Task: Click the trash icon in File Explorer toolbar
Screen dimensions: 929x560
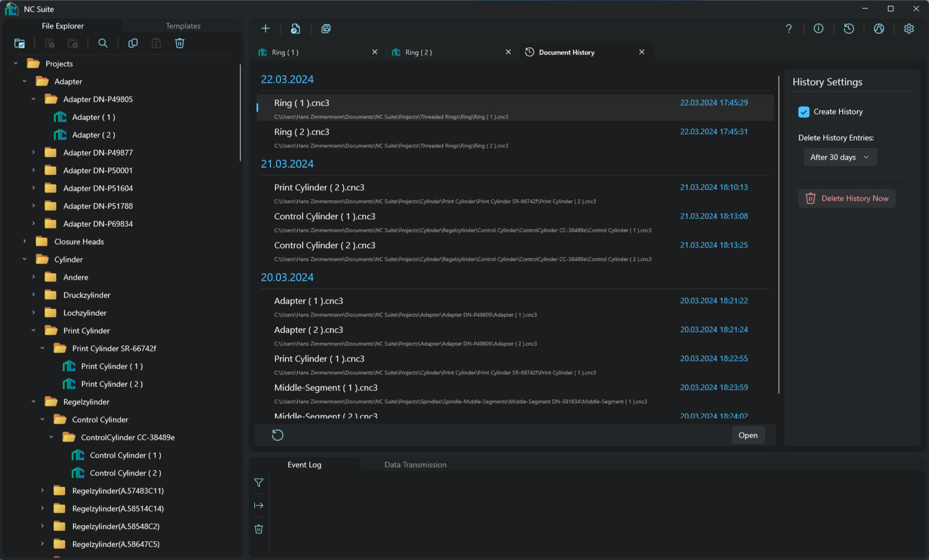Action: tap(180, 43)
